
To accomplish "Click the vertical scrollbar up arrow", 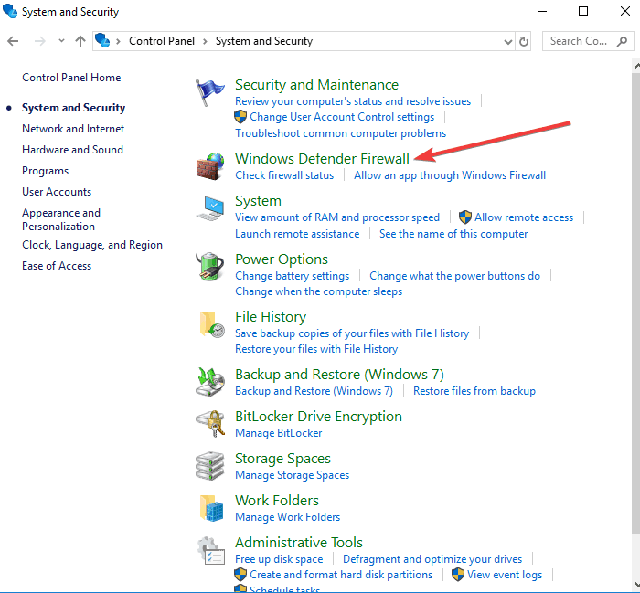I will tap(636, 65).
